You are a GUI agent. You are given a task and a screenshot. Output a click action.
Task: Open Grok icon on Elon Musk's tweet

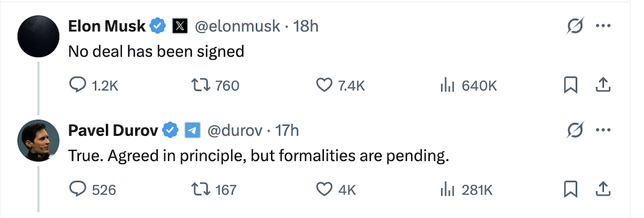pyautogui.click(x=575, y=26)
